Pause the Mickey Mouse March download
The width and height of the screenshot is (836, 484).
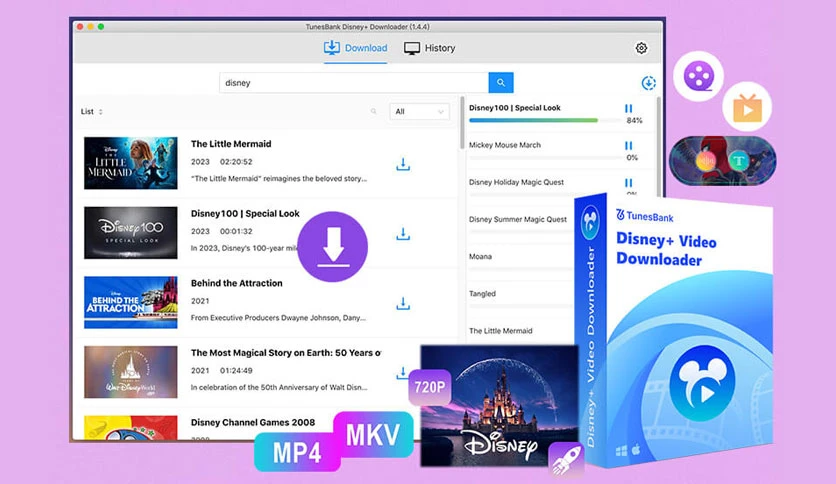[629, 146]
